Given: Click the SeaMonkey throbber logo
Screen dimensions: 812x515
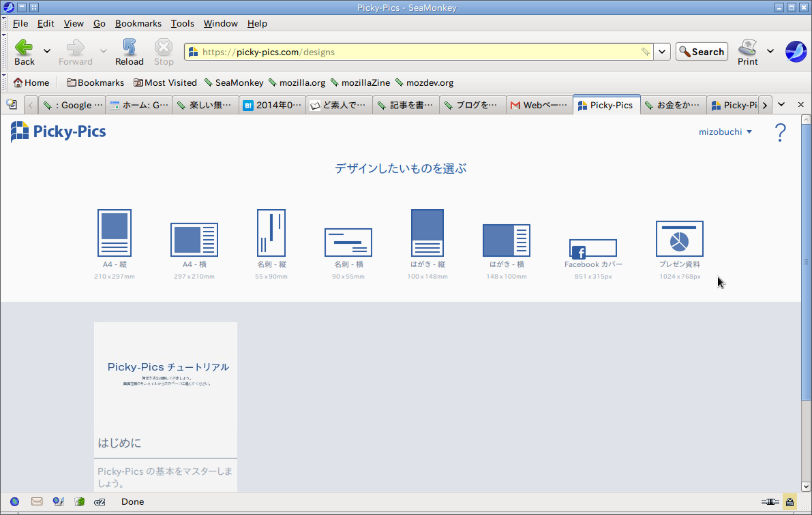Looking at the screenshot, I should [796, 52].
